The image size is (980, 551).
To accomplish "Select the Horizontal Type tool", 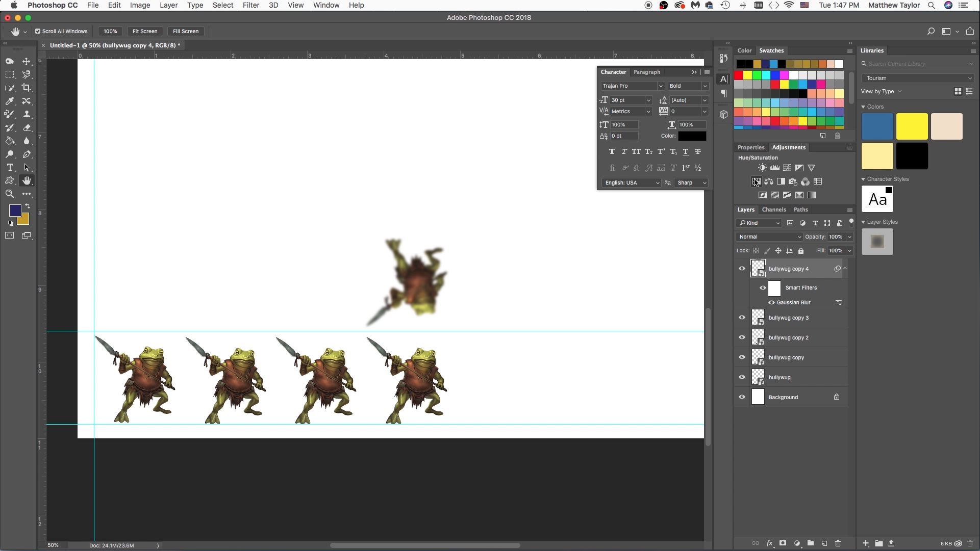I will tap(10, 167).
